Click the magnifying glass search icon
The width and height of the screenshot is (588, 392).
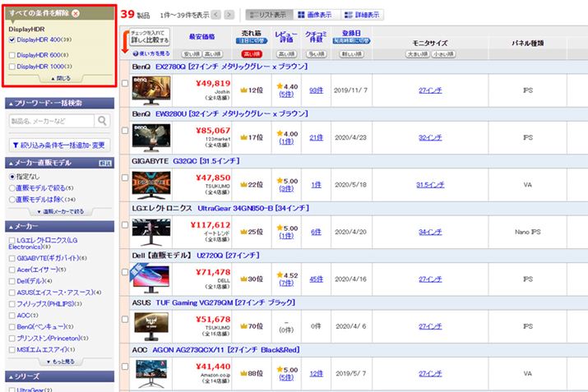104,122
